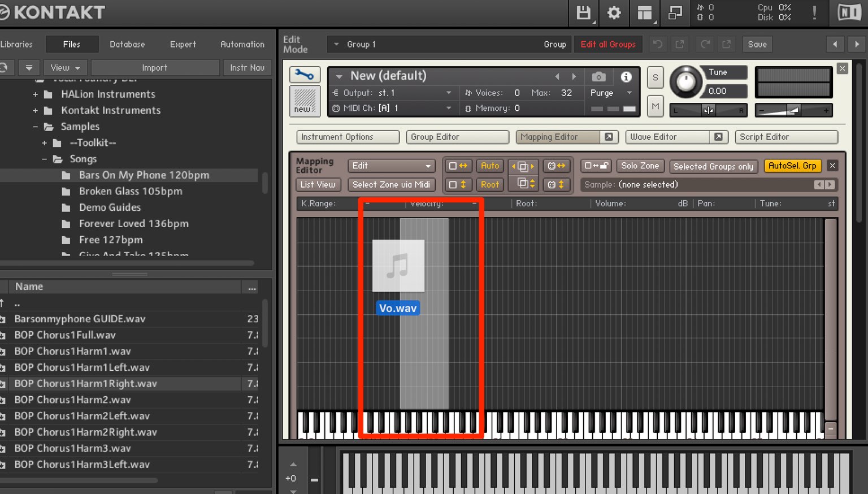Viewport: 868px width, 494px height.
Task: Click the redo arrow icon
Action: pyautogui.click(x=705, y=44)
